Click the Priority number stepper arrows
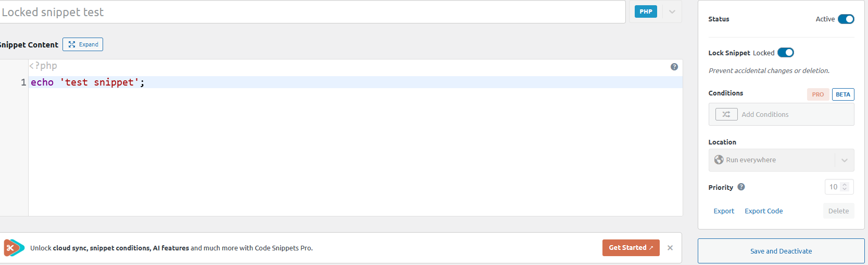 845,187
